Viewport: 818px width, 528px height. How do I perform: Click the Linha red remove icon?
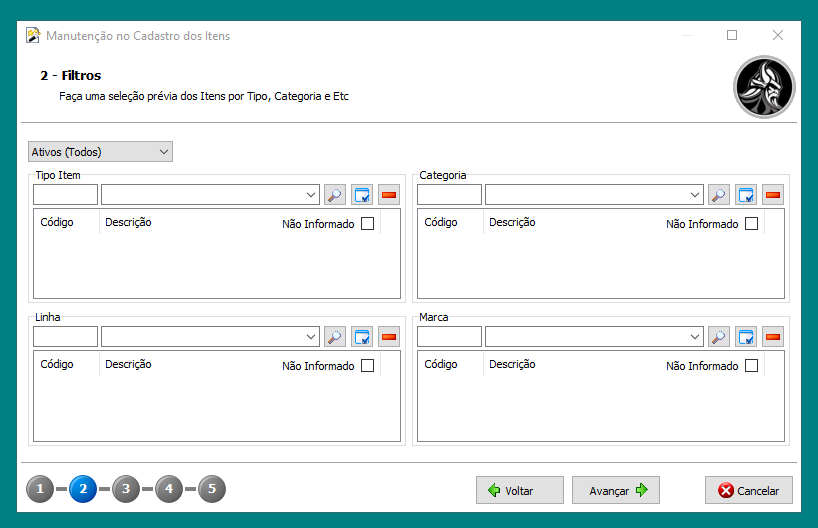(x=389, y=337)
